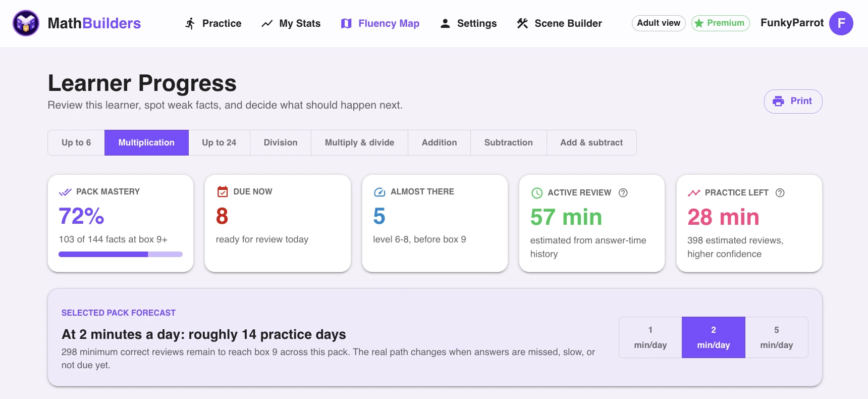The image size is (868, 399).
Task: Click the Due Now count 8
Action: [222, 216]
